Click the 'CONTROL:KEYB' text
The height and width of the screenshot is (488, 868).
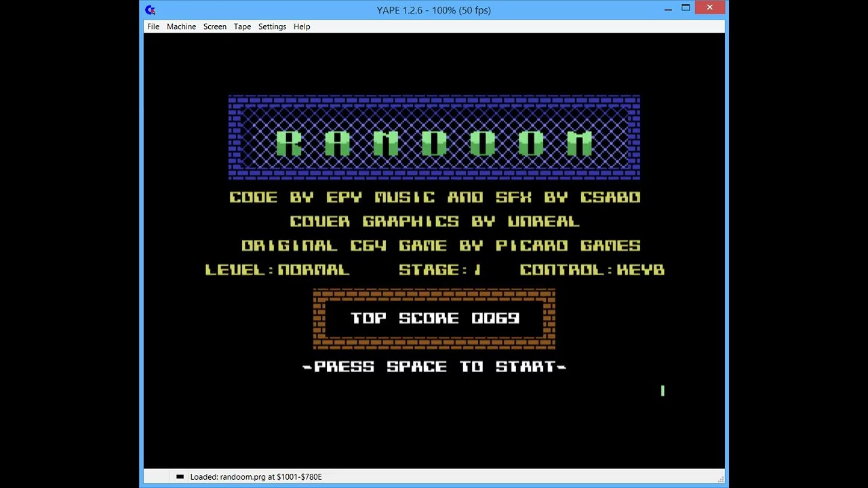pyautogui.click(x=592, y=270)
